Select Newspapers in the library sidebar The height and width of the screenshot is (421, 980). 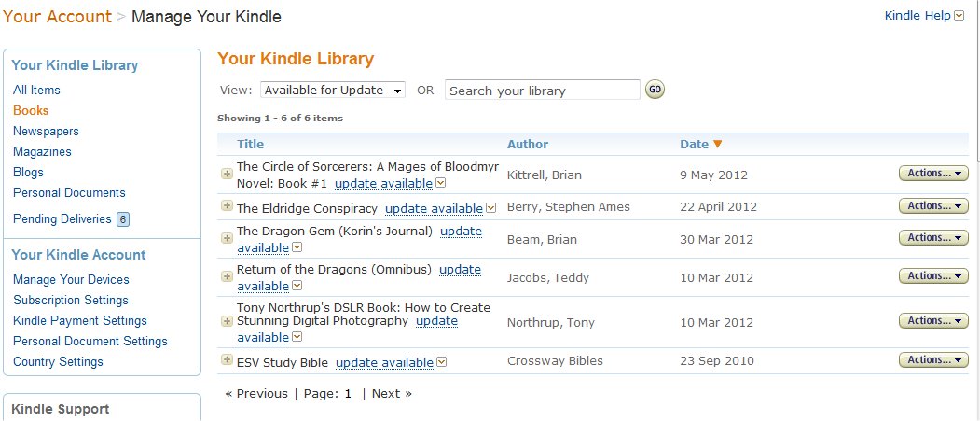(46, 132)
